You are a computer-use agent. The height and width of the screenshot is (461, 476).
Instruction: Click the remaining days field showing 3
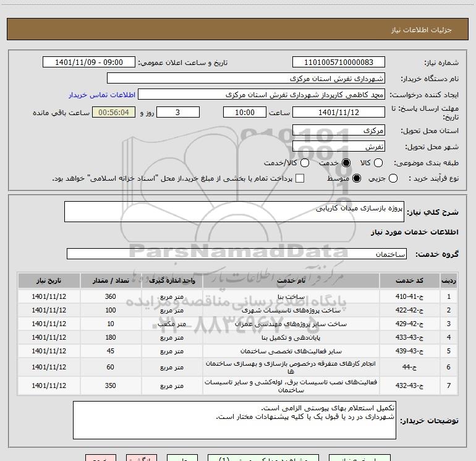pos(178,112)
